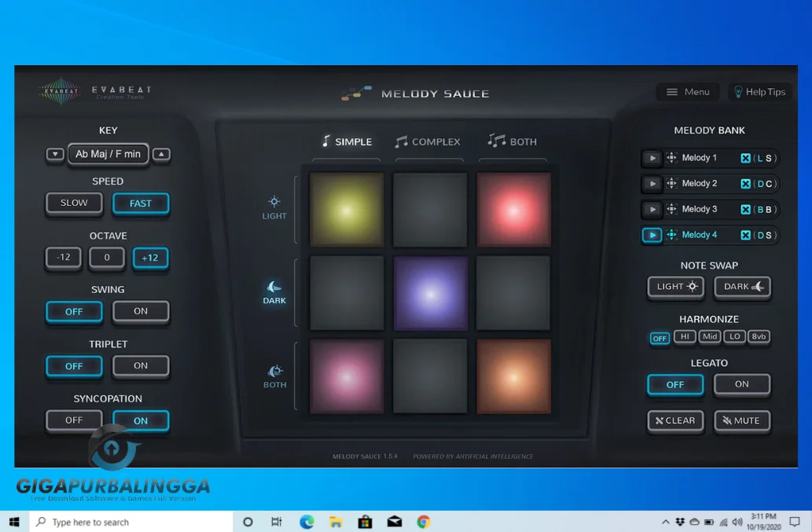Click the unlit Simple pad in Dark row
Screen dimensions: 812x532
point(347,293)
